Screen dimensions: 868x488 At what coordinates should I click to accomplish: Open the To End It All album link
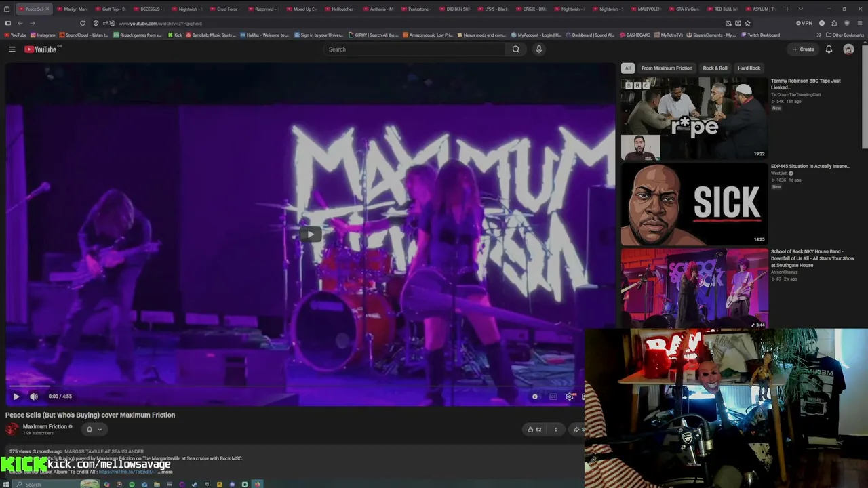click(126, 472)
